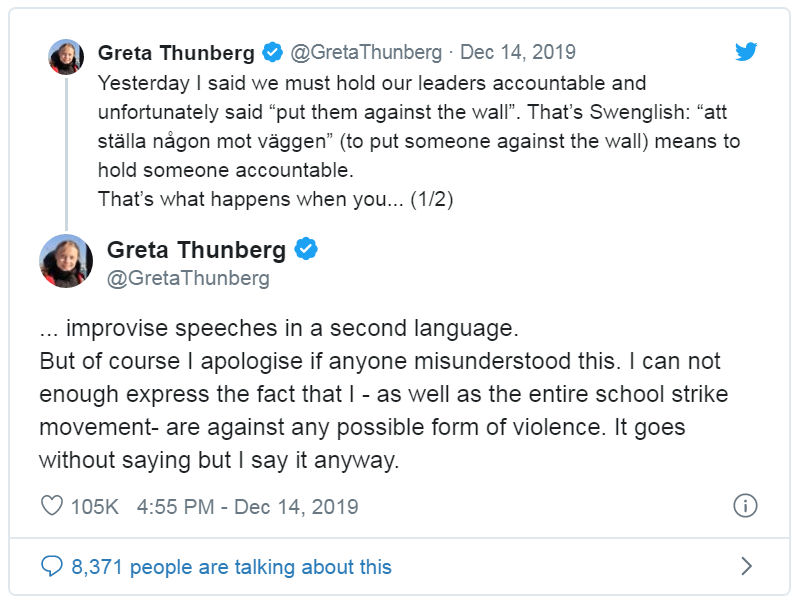Screen dimensions: 798x602
Task: Click the Twitter bird logo
Action: tap(746, 52)
